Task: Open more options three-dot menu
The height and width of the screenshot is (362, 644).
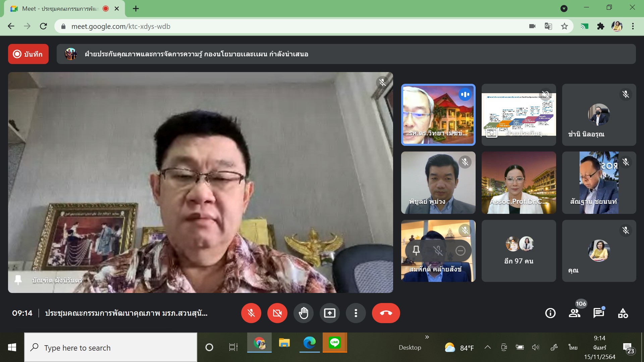Action: (x=356, y=313)
